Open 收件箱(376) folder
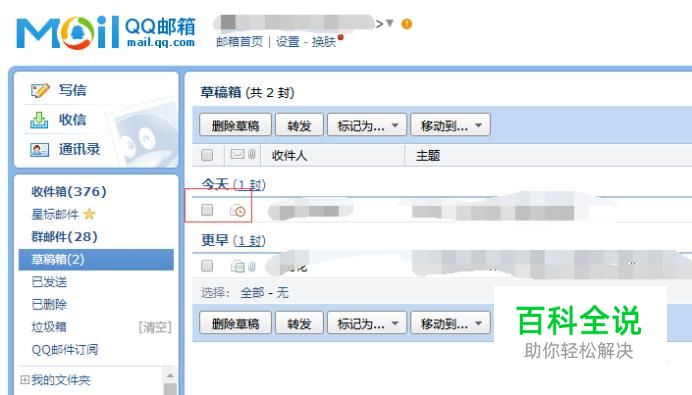Viewport: 692px width, 395px height. point(69,192)
